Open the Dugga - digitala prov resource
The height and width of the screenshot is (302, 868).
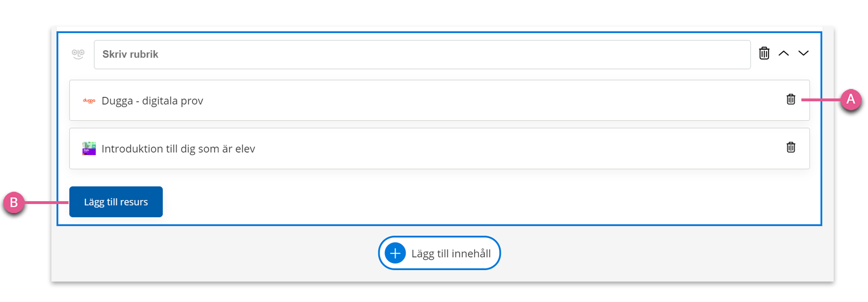(152, 101)
